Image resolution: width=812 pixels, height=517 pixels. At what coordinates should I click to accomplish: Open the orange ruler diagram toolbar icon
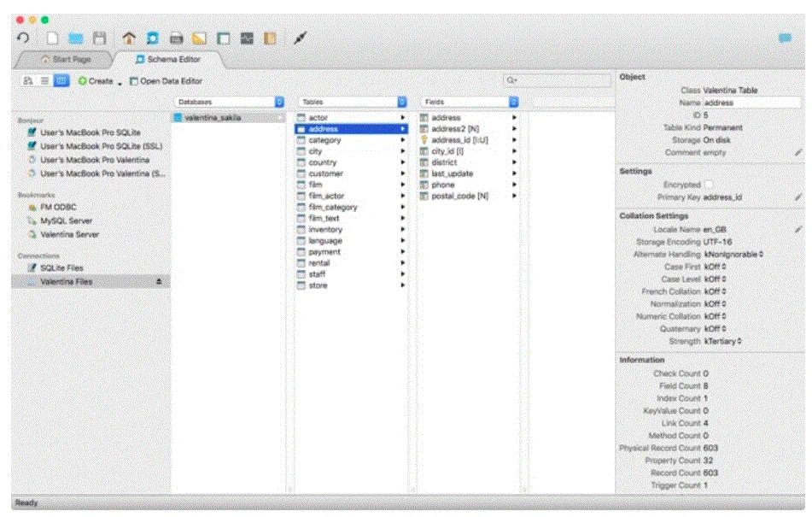coord(199,38)
